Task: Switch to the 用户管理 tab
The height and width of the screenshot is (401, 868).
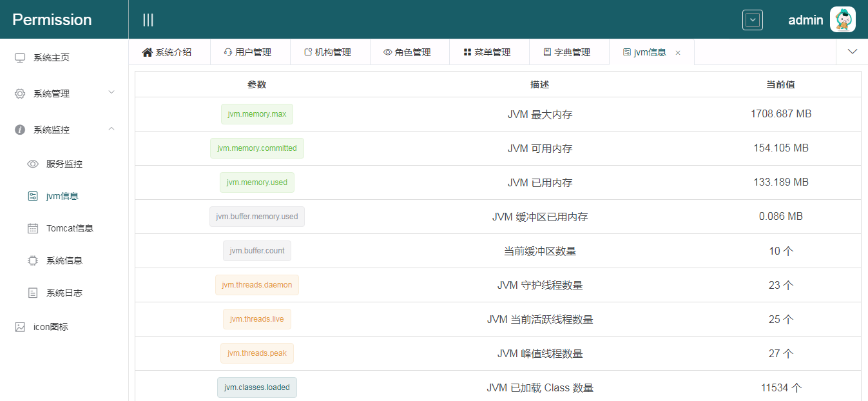Action: 250,52
